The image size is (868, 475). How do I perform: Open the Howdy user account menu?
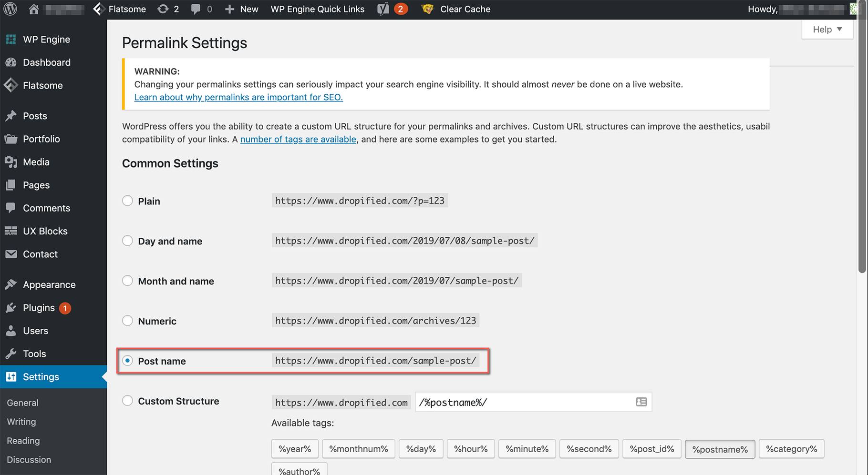pos(804,9)
